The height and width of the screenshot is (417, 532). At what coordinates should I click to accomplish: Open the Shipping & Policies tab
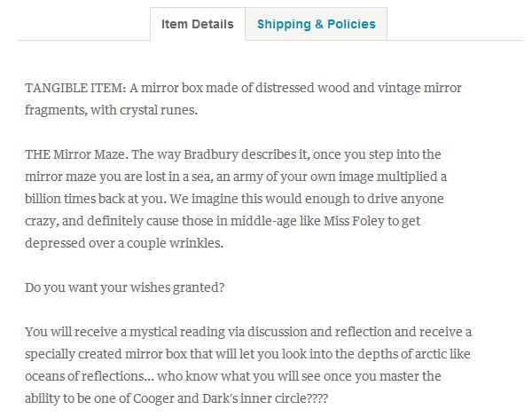click(317, 24)
